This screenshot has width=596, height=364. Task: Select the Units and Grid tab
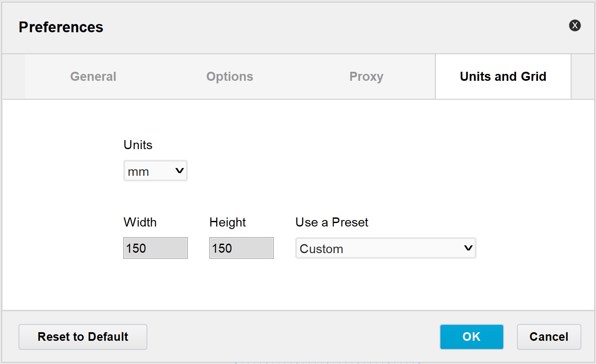[503, 76]
